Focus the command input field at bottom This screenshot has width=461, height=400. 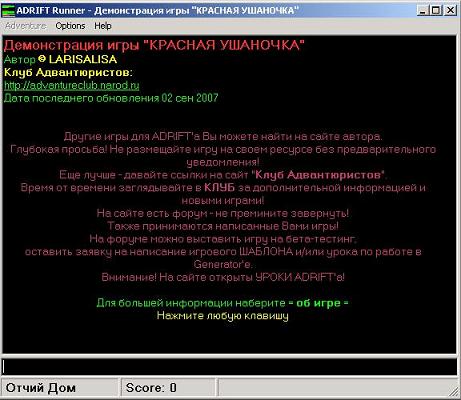coord(230,366)
